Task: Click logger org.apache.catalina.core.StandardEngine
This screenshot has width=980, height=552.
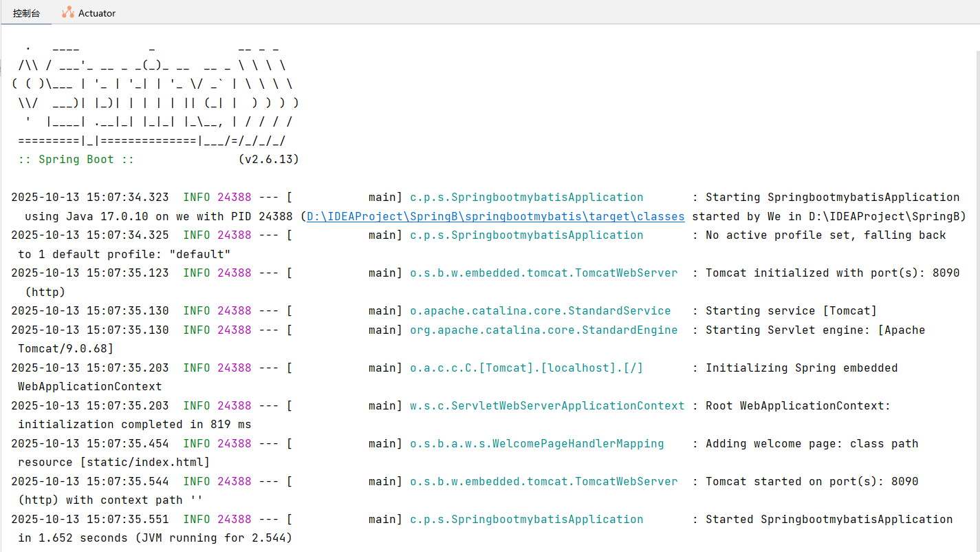Action: (544, 330)
